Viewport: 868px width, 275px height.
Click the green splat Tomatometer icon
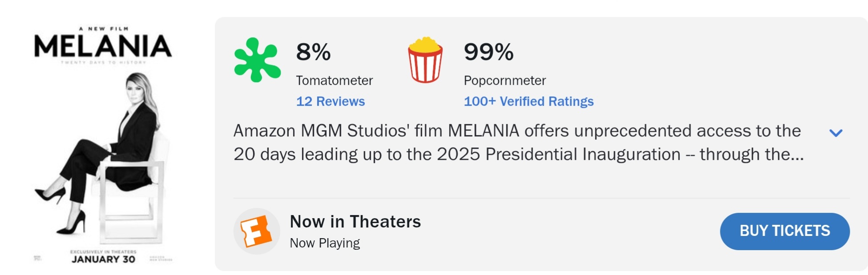pos(257,60)
